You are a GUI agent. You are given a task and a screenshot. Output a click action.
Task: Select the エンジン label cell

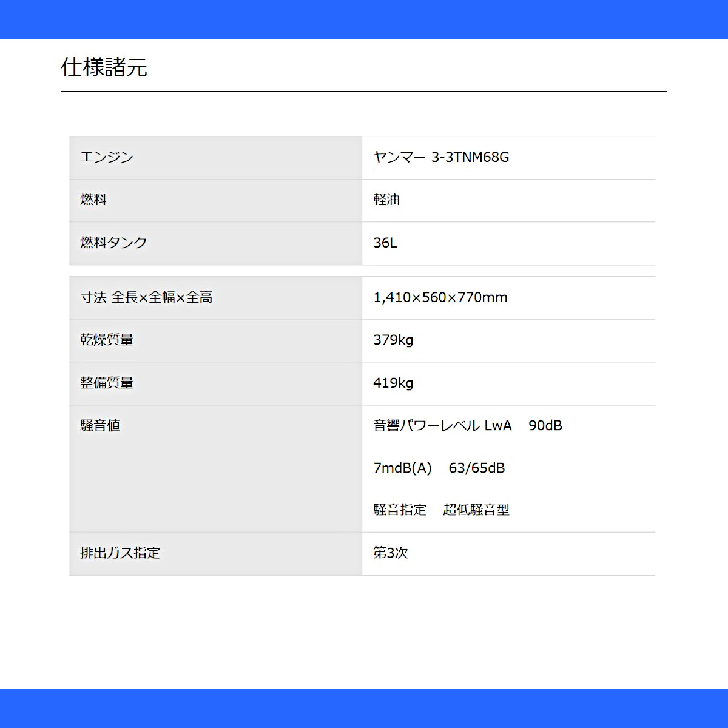point(215,158)
